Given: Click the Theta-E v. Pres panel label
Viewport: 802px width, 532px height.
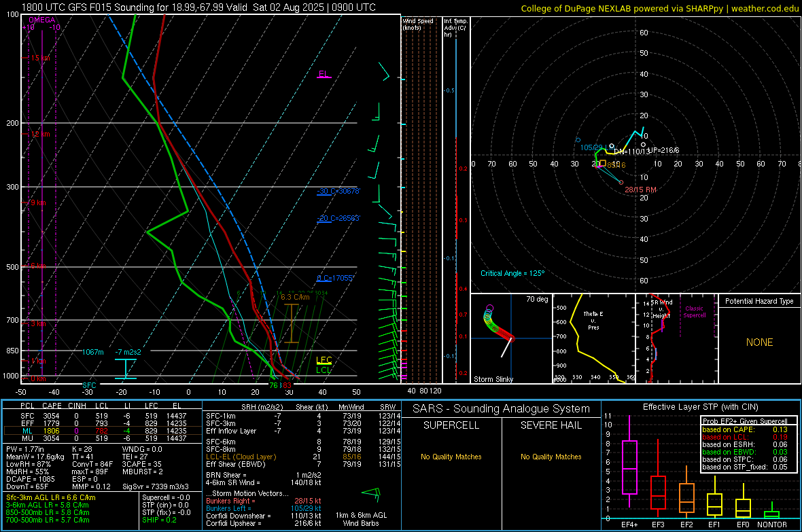Looking at the screenshot, I should (x=593, y=320).
